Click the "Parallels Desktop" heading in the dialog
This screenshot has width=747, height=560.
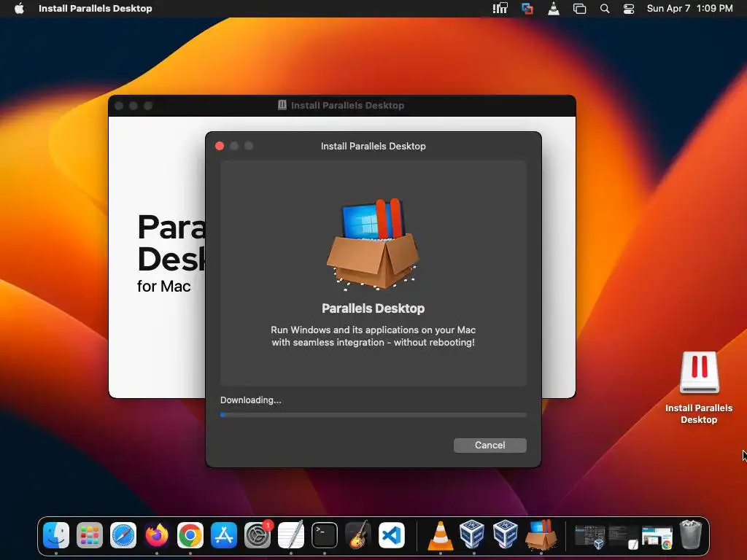(x=373, y=308)
